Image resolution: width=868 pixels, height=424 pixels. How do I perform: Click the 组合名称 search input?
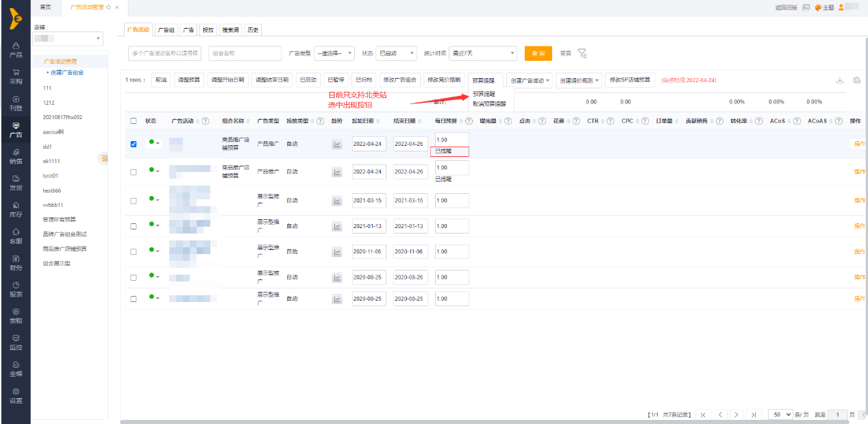[245, 53]
